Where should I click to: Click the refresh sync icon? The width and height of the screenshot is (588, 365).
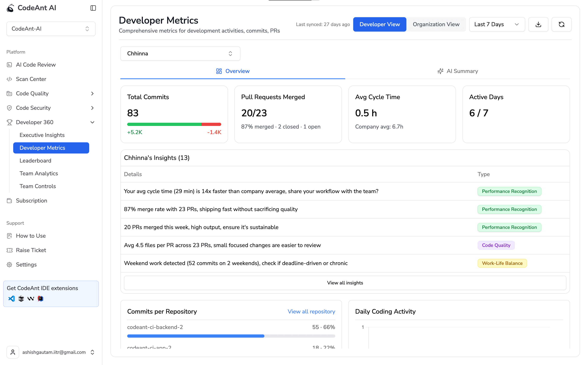pyautogui.click(x=561, y=24)
